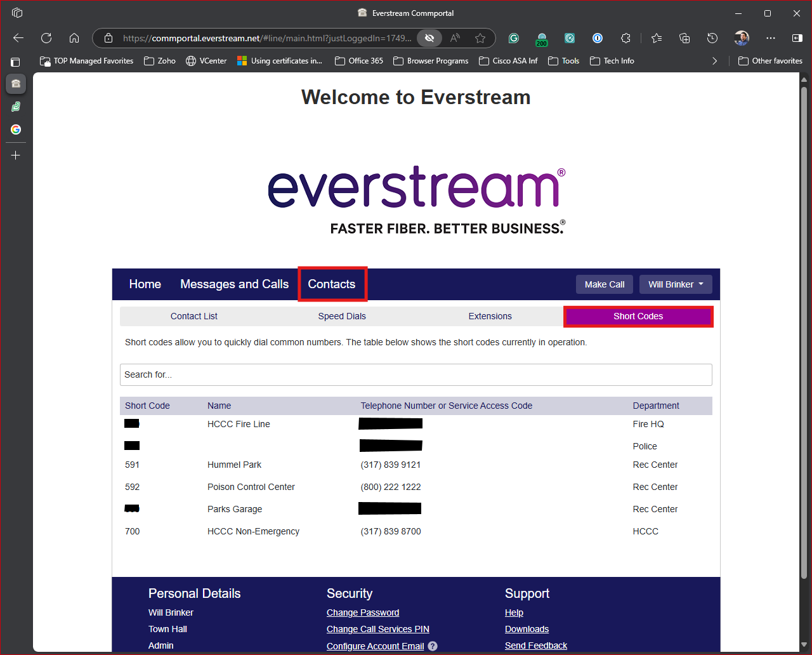Open Collections icon in toolbar
This screenshot has height=655, width=812.
(684, 38)
